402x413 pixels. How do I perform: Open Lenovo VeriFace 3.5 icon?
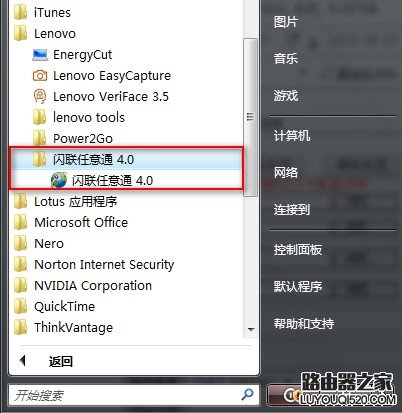pyautogui.click(x=40, y=97)
